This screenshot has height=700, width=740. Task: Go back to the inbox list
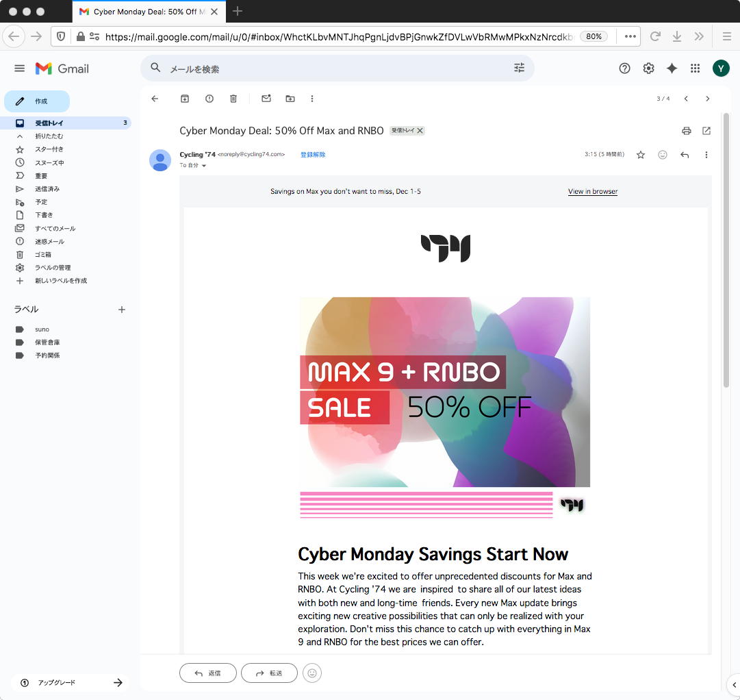[x=155, y=99]
